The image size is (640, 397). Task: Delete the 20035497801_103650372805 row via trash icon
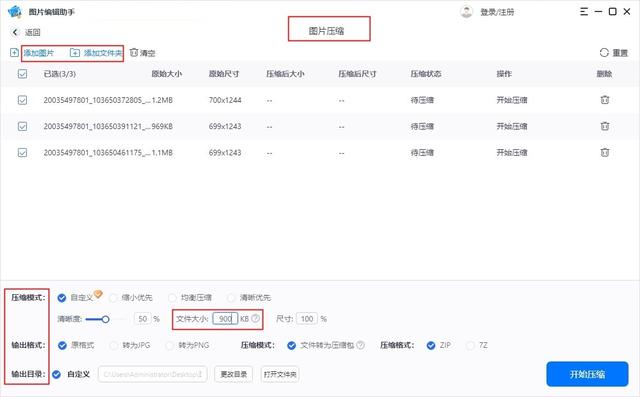pyautogui.click(x=604, y=100)
